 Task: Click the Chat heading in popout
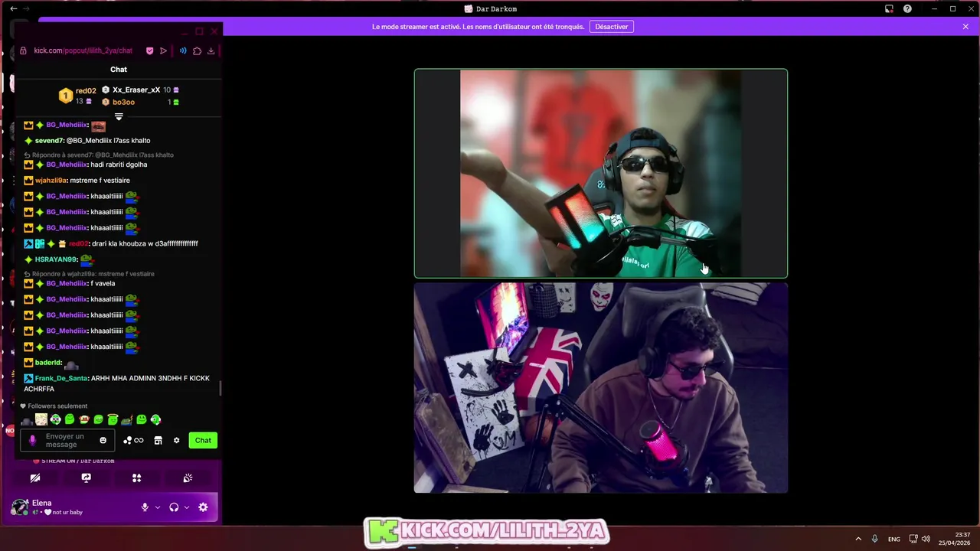119,70
